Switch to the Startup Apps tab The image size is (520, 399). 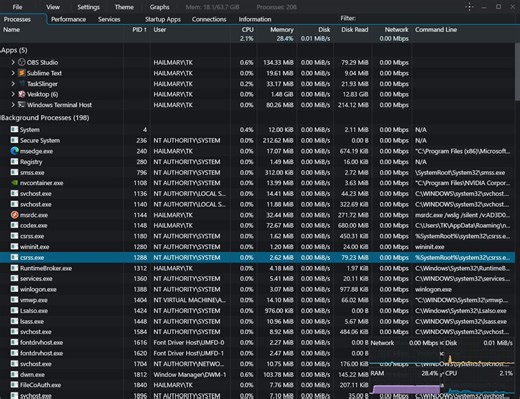[163, 19]
